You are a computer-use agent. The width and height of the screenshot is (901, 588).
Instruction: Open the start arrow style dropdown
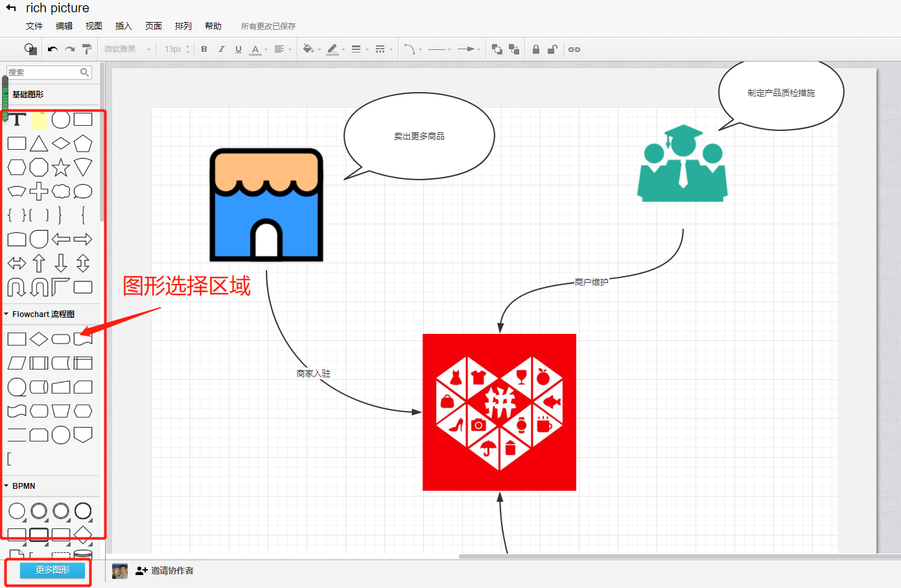pos(440,49)
